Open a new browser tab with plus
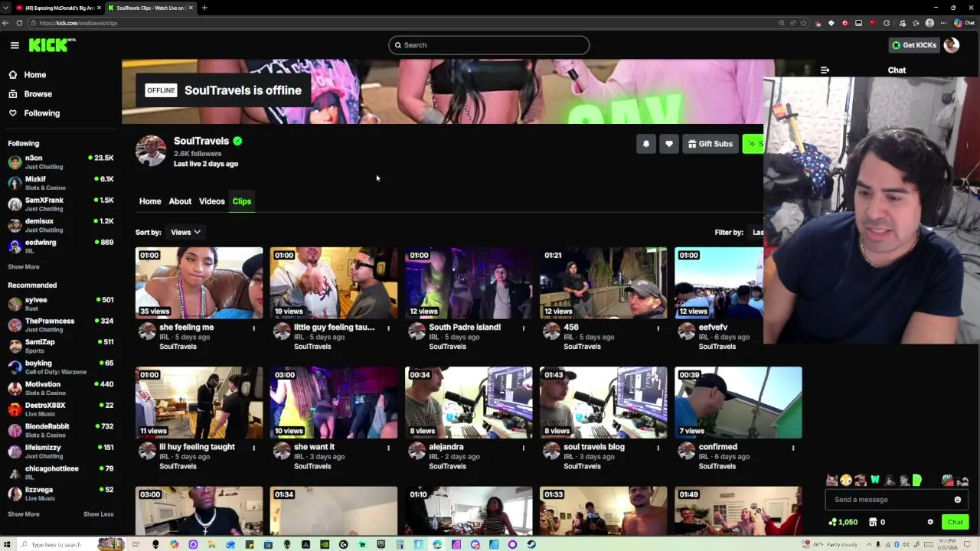 click(204, 8)
